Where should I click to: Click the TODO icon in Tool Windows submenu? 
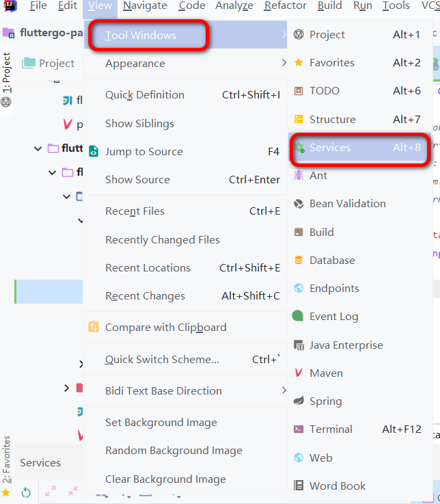(x=299, y=91)
